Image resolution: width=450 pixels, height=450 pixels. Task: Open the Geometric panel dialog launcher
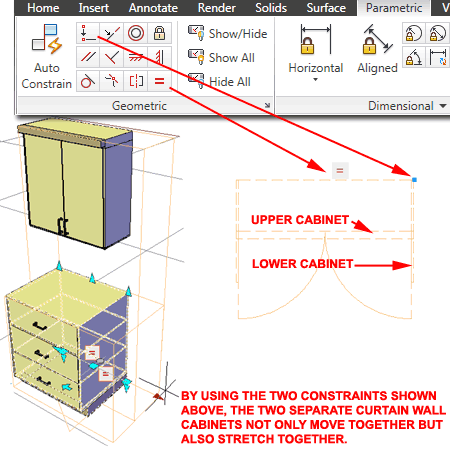pos(267,105)
